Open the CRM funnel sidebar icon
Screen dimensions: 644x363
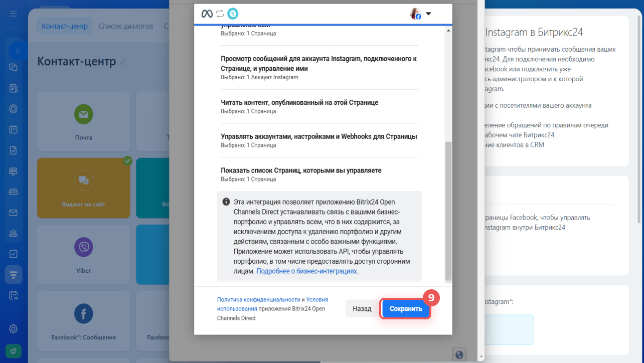coord(14,274)
